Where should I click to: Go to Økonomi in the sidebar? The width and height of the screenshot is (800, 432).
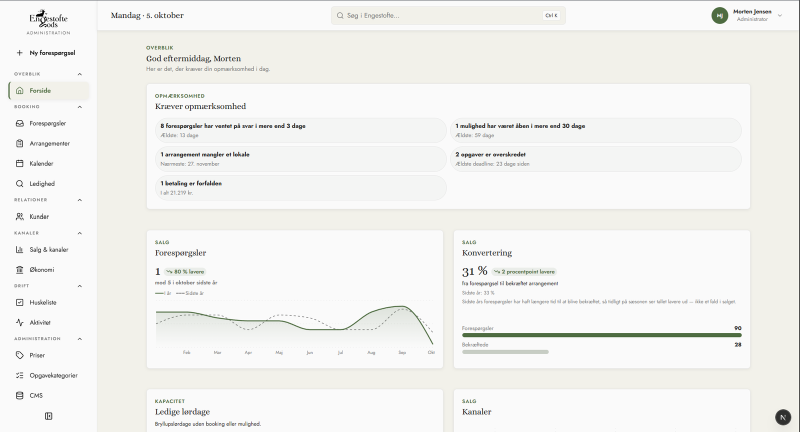pos(48,269)
